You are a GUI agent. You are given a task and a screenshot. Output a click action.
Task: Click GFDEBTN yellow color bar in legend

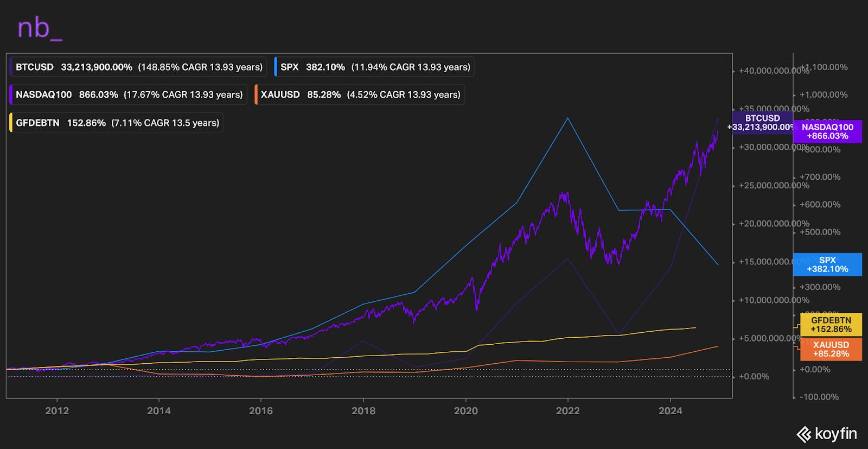tap(11, 123)
